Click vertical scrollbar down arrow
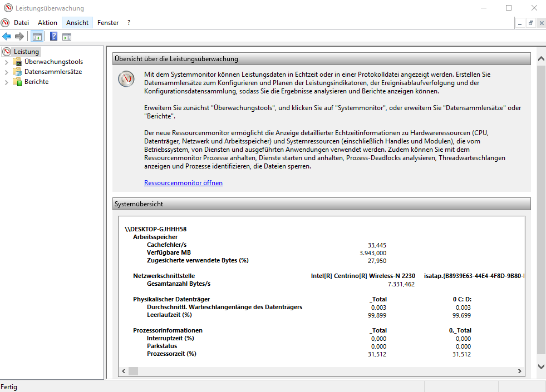This screenshot has height=392, width=546. click(541, 366)
